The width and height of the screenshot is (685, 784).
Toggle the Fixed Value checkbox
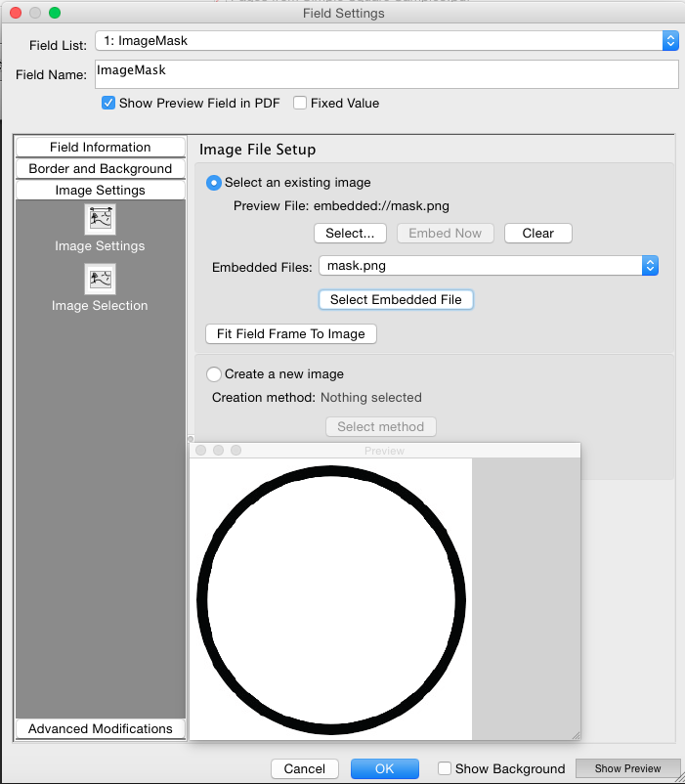301,103
